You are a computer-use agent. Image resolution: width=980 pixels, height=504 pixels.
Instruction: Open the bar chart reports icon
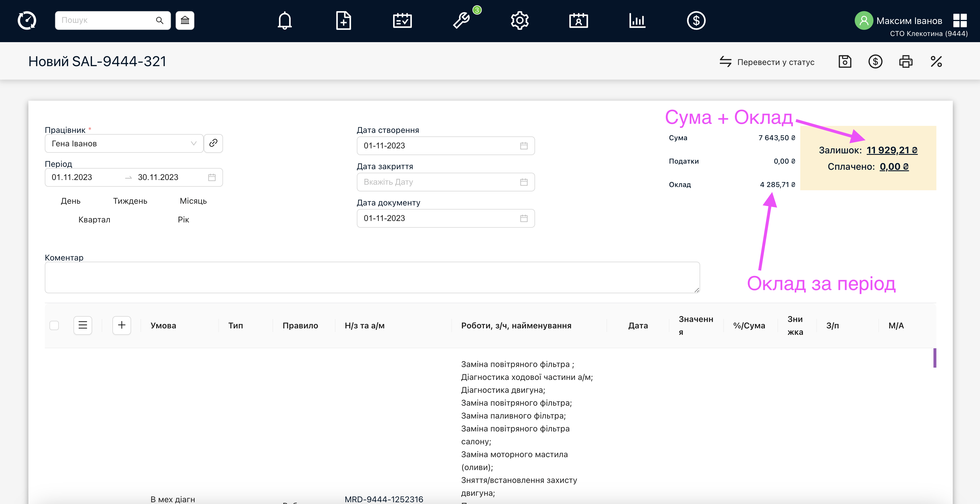pos(637,20)
